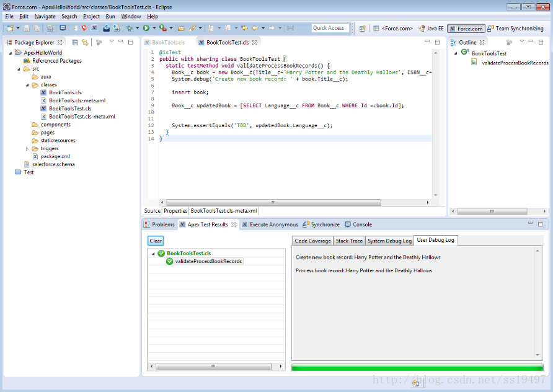553x392 pixels.
Task: Switch to the BookTools.cls editor tab
Action: pos(165,42)
